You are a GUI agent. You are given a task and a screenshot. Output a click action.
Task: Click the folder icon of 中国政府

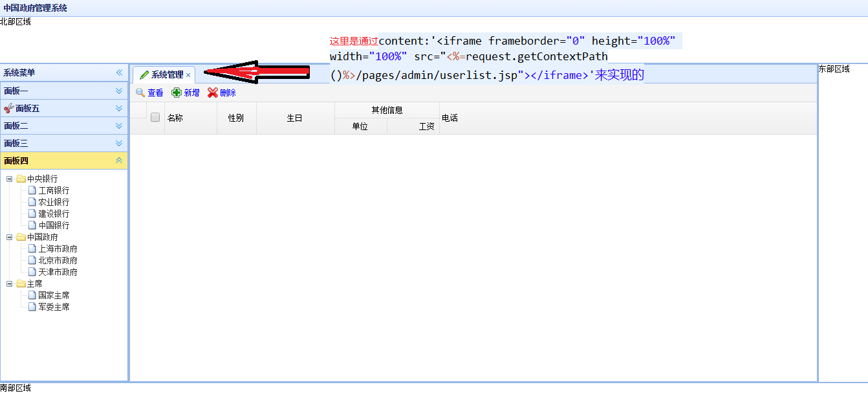tap(21, 237)
